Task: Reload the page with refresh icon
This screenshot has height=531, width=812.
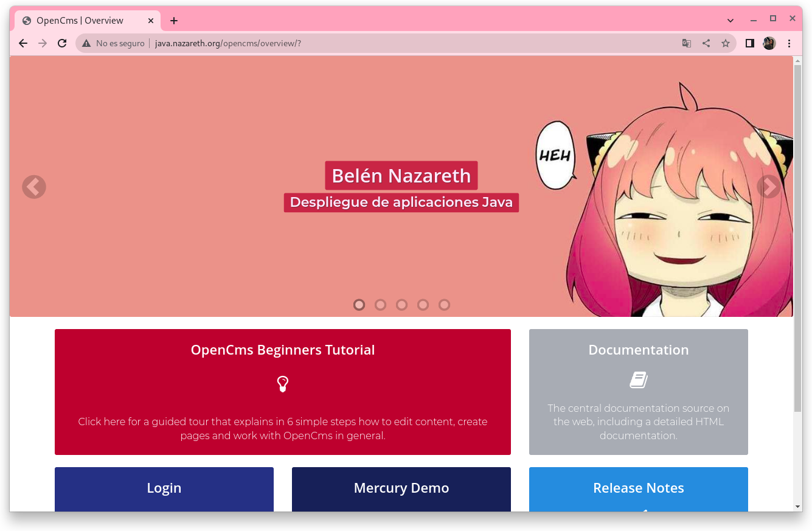Action: (x=62, y=43)
